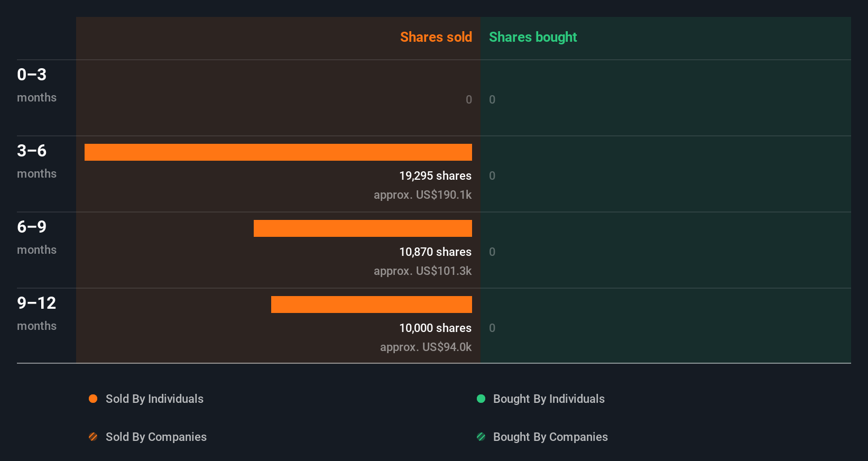Click the 3–6 months orange sold bar

[x=278, y=152]
